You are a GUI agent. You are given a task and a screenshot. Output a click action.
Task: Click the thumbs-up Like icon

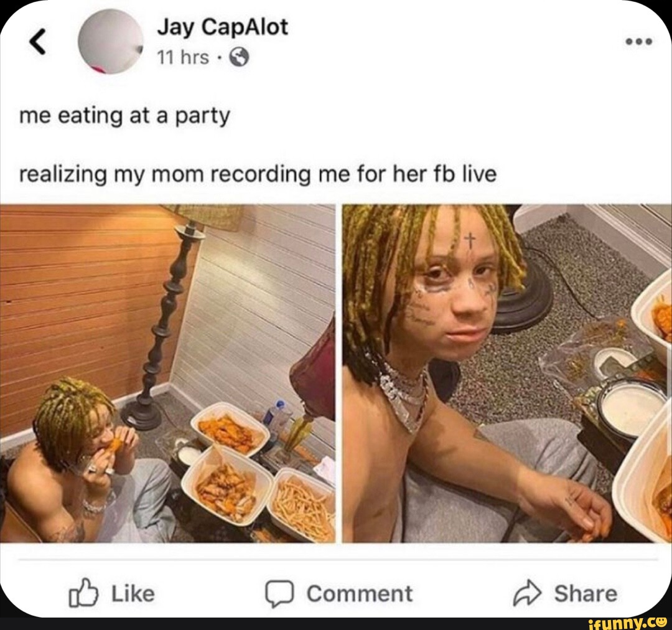[83, 593]
